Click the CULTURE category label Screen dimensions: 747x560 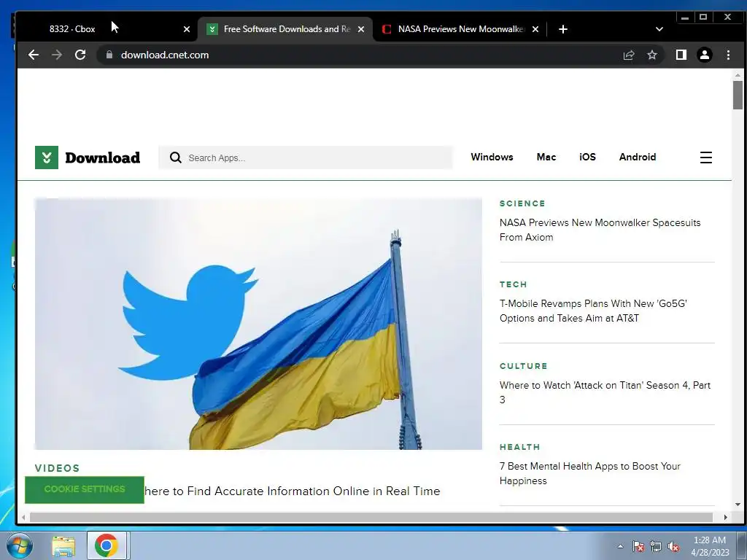tap(524, 366)
